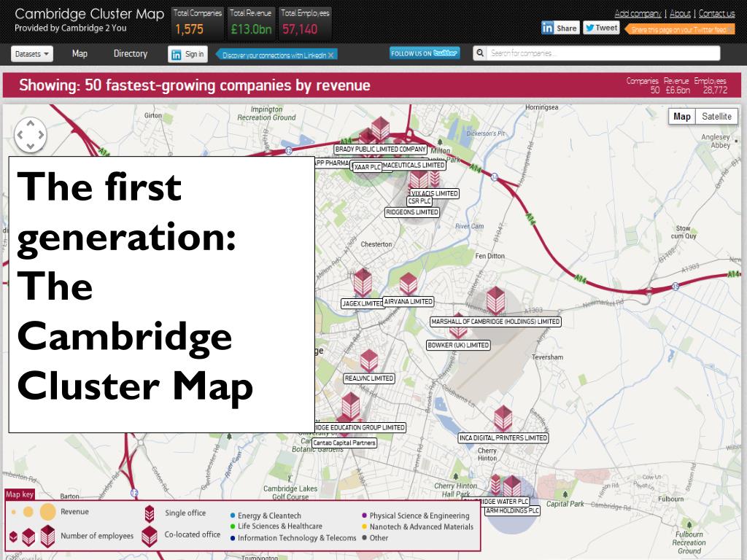Image resolution: width=747 pixels, height=560 pixels.
Task: Click the Marshall of Cambridge marker
Action: [x=495, y=300]
